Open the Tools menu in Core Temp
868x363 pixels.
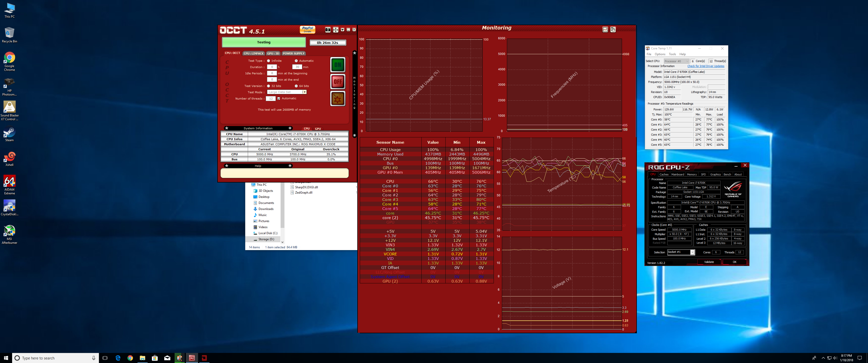pyautogui.click(x=672, y=54)
